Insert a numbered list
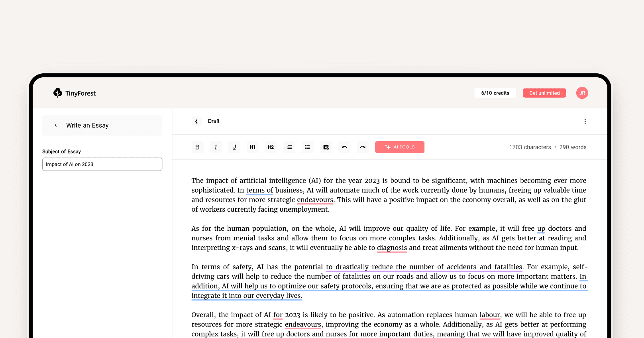644x338 pixels. click(289, 147)
